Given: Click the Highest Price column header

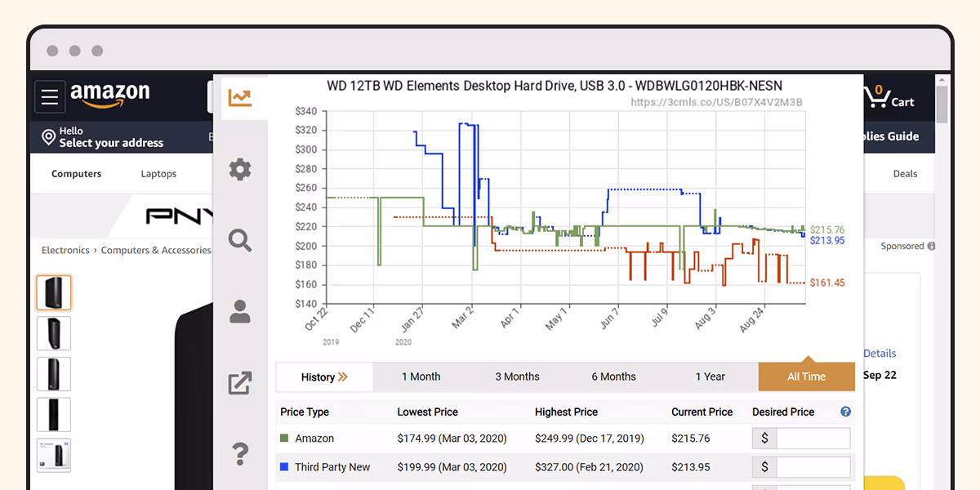Looking at the screenshot, I should (566, 412).
